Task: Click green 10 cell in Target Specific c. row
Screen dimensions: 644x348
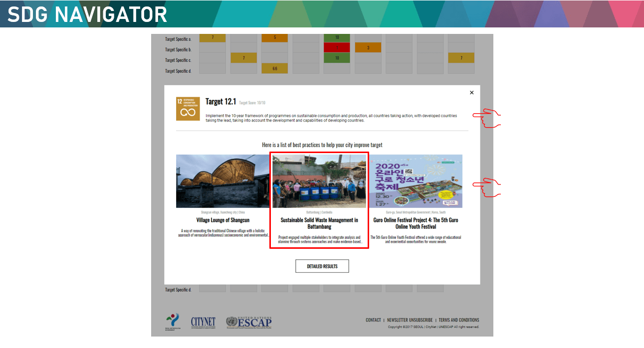Action: click(337, 58)
